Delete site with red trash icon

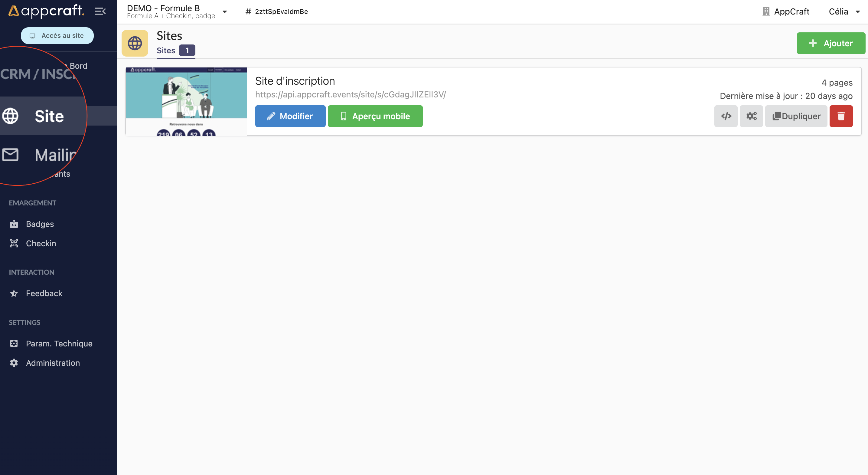point(841,116)
